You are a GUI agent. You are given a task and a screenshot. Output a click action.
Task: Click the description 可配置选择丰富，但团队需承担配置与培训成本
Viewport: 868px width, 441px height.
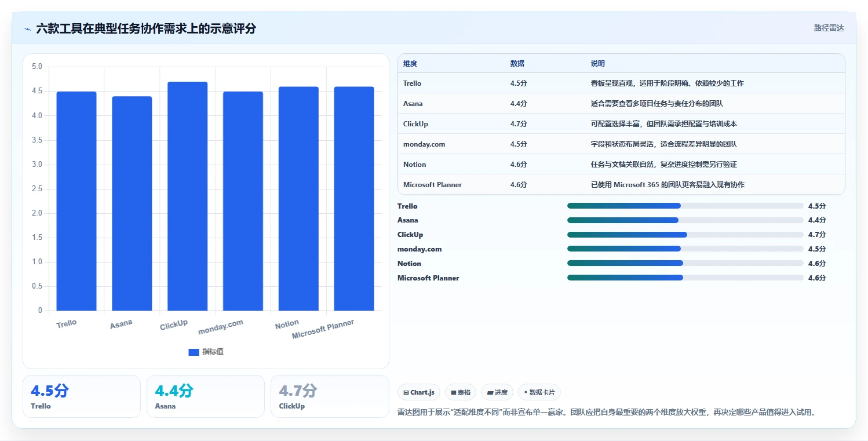click(x=664, y=124)
